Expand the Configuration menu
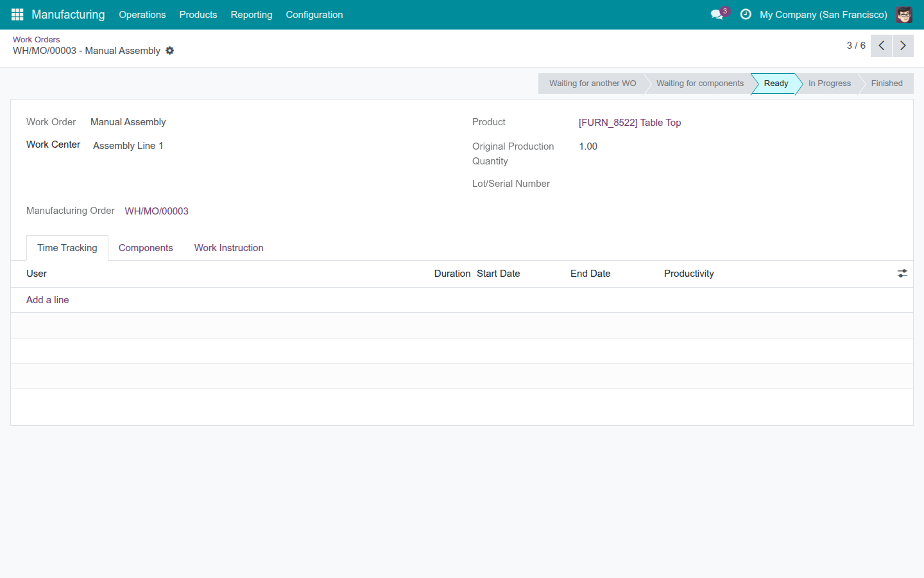Viewport: 924px width, 578px height. coord(314,15)
